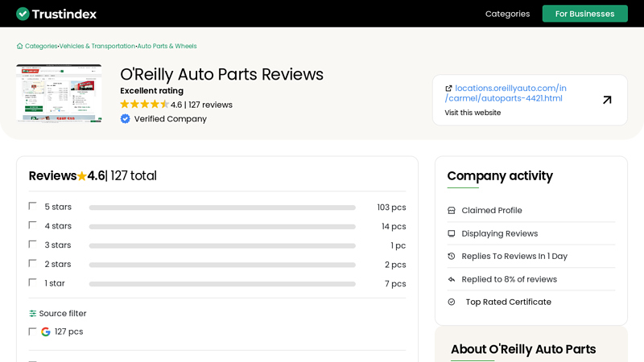644x362 pixels.
Task: Select the Top Rated Certificate text
Action: (x=508, y=302)
